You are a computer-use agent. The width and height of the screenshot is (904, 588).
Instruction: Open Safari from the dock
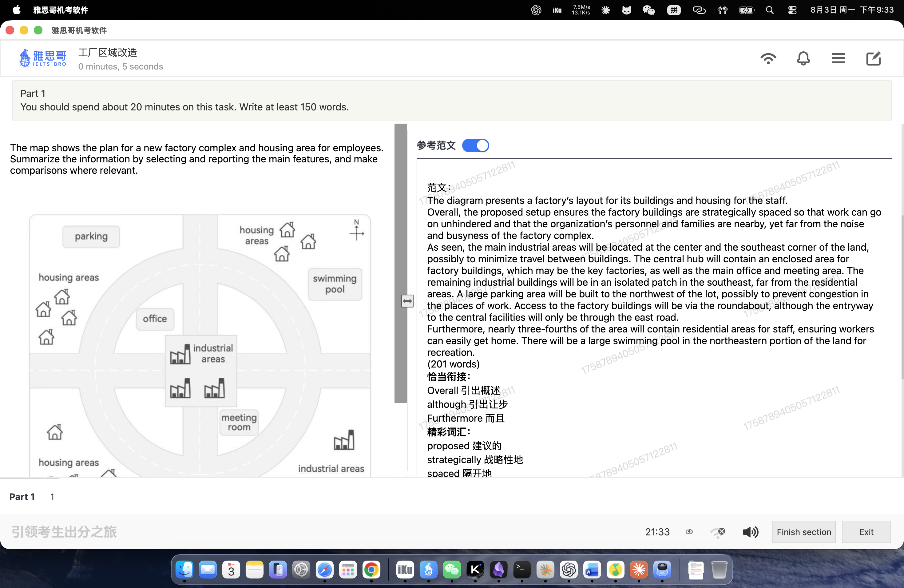pyautogui.click(x=324, y=569)
